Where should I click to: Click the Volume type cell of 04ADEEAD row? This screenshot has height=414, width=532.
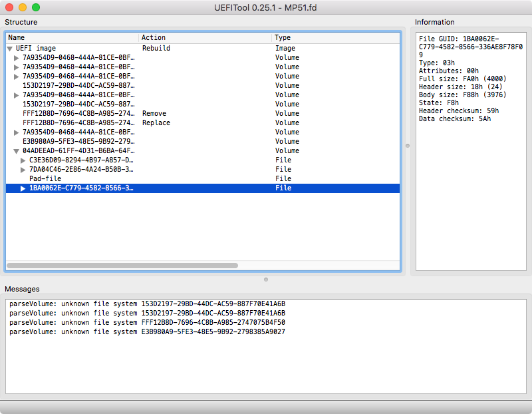tap(287, 151)
